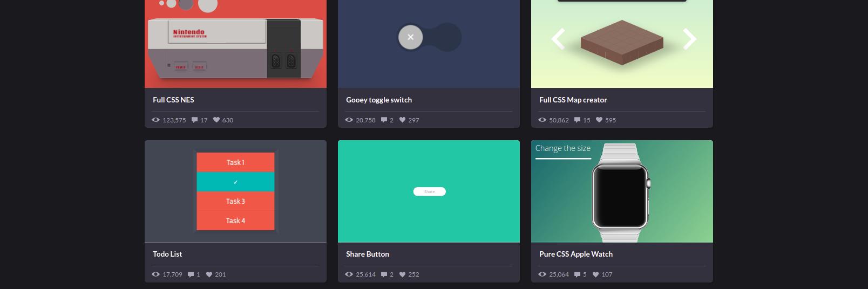This screenshot has height=289, width=868.
Task: Click the 25,064 views count
Action: (559, 274)
